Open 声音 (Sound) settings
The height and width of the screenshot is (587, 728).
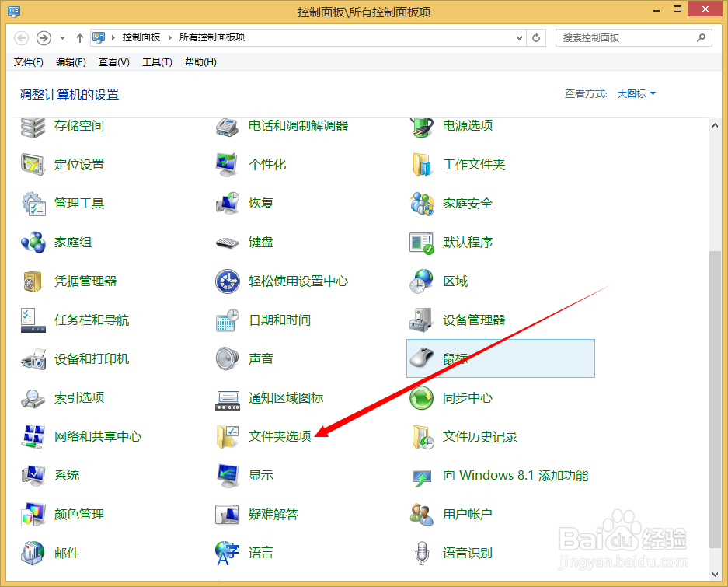[x=260, y=358]
